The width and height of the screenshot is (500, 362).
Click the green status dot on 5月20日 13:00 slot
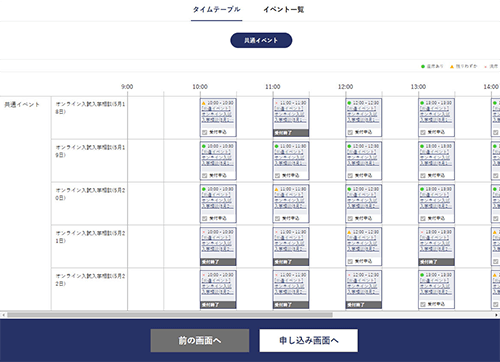click(x=422, y=189)
